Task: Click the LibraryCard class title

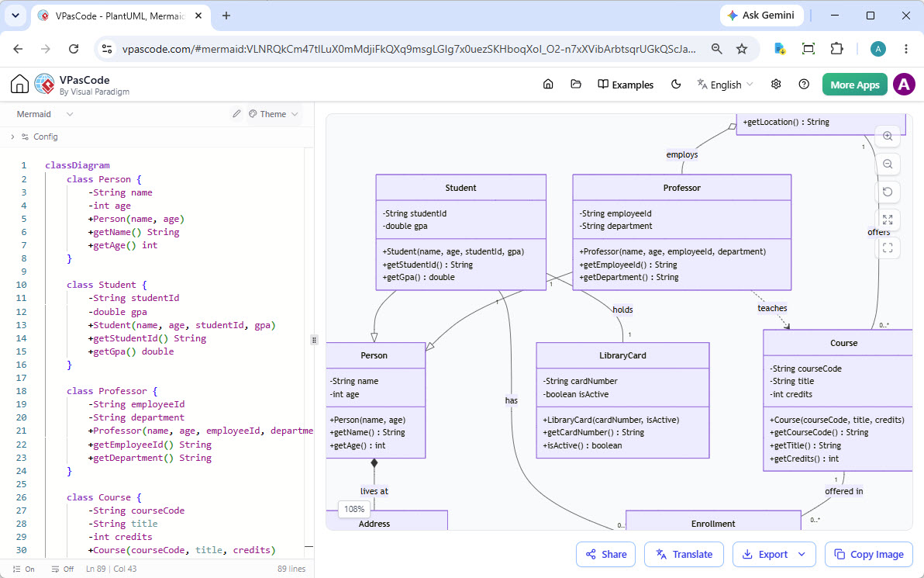Action: coord(622,355)
